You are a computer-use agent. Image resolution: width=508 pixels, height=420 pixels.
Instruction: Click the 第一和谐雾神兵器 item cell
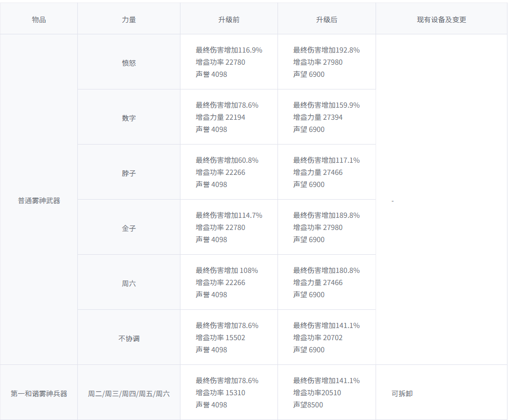[38, 392]
